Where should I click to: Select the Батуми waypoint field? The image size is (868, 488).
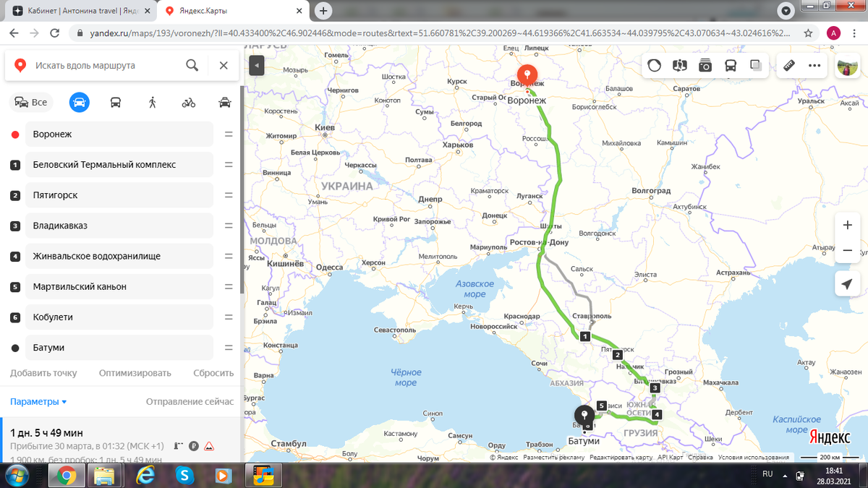coord(119,347)
